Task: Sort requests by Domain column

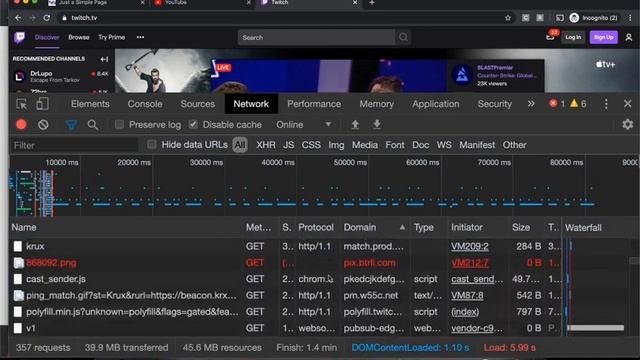Action: 375,227
